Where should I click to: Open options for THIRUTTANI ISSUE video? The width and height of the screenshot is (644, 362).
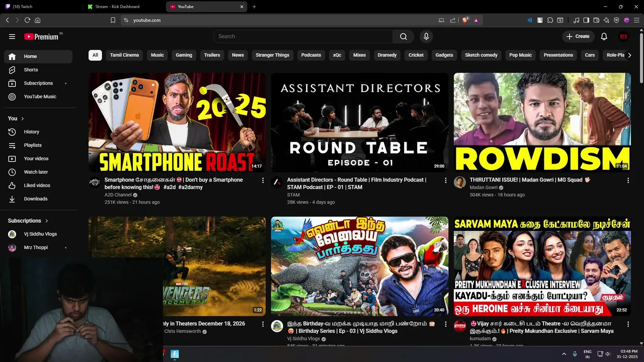pos(628,180)
